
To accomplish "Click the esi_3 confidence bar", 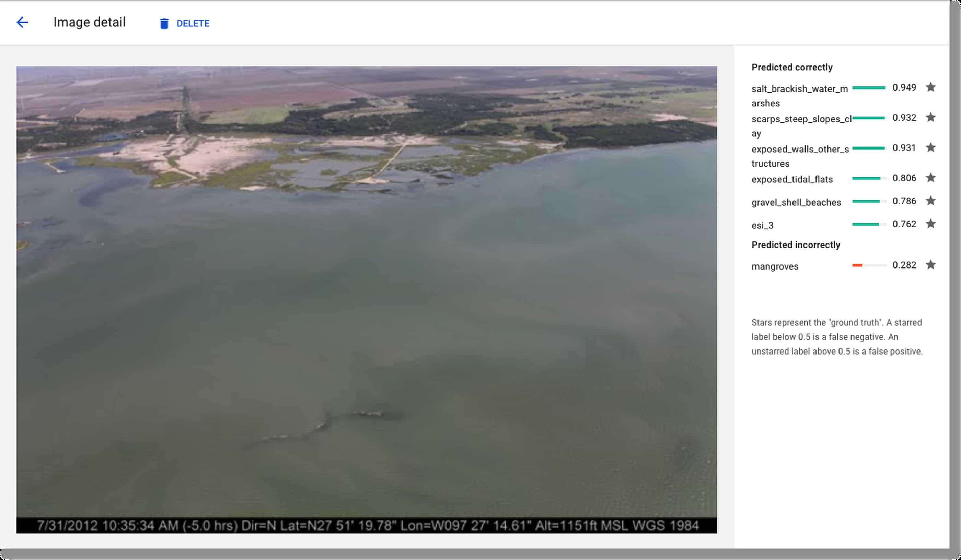I will coord(869,224).
